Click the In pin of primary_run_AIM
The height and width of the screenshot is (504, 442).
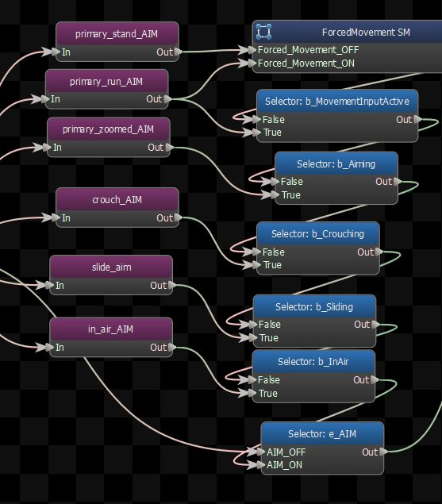[46, 99]
